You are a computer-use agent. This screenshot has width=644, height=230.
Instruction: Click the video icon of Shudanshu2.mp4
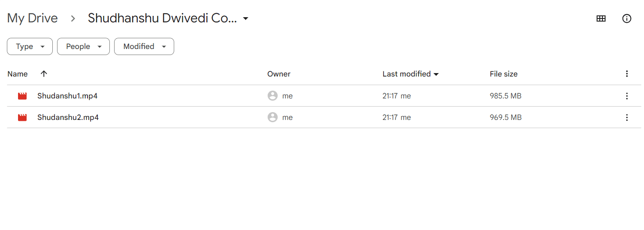22,117
